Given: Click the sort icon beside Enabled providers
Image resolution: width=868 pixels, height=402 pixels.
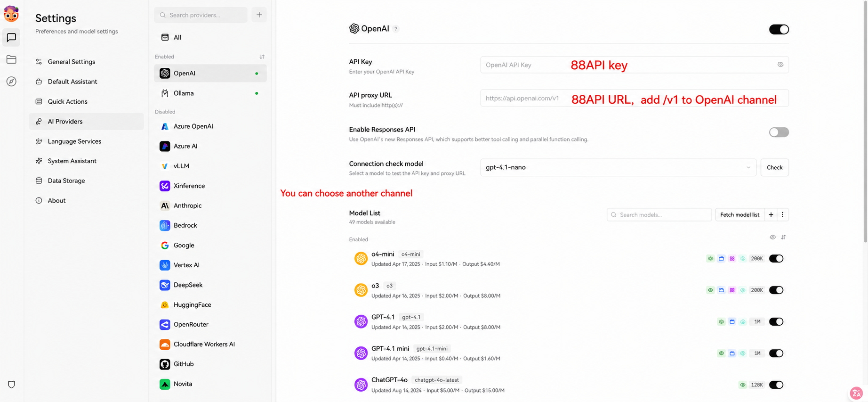Looking at the screenshot, I should [262, 57].
